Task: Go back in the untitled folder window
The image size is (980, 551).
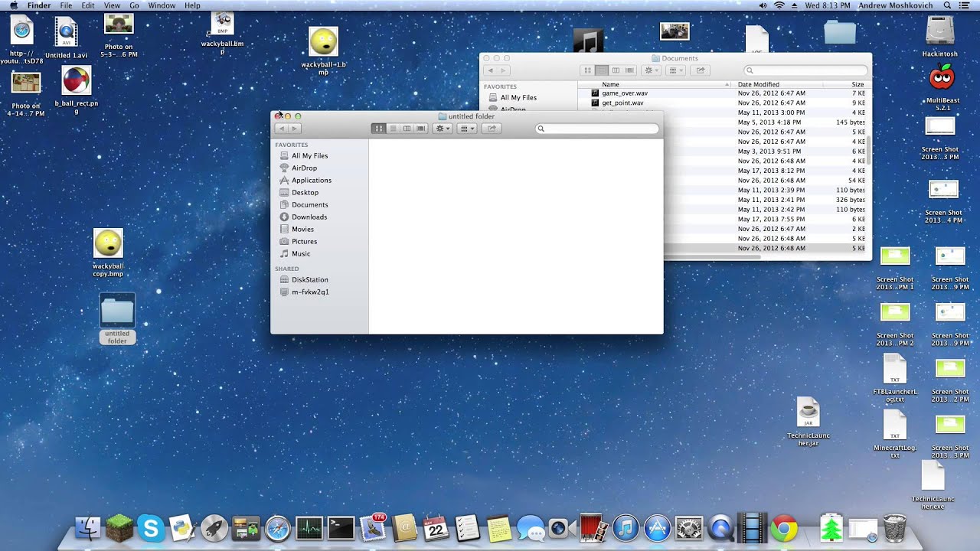Action: [281, 129]
